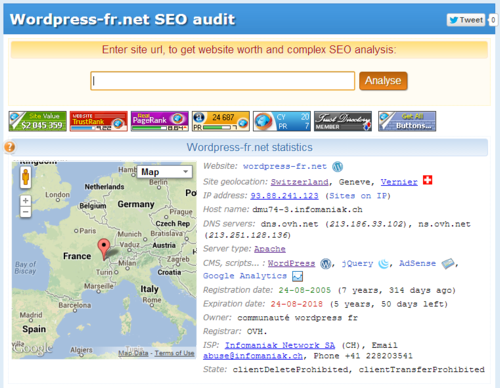Zoom out on the map with minus
500x388 pixels.
(26, 212)
